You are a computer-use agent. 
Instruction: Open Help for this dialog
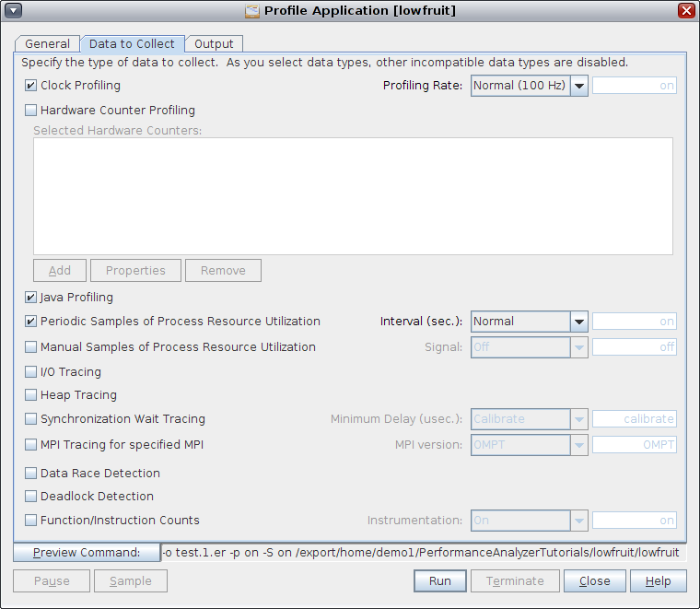[658, 580]
